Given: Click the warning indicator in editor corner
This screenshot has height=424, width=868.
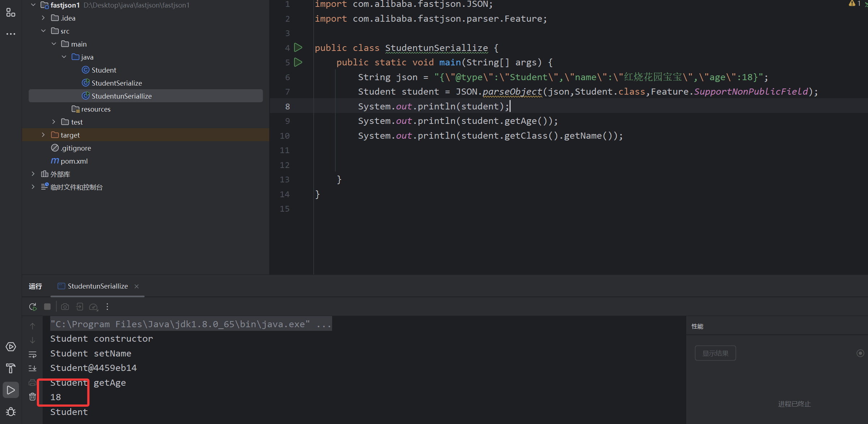Looking at the screenshot, I should (x=854, y=4).
